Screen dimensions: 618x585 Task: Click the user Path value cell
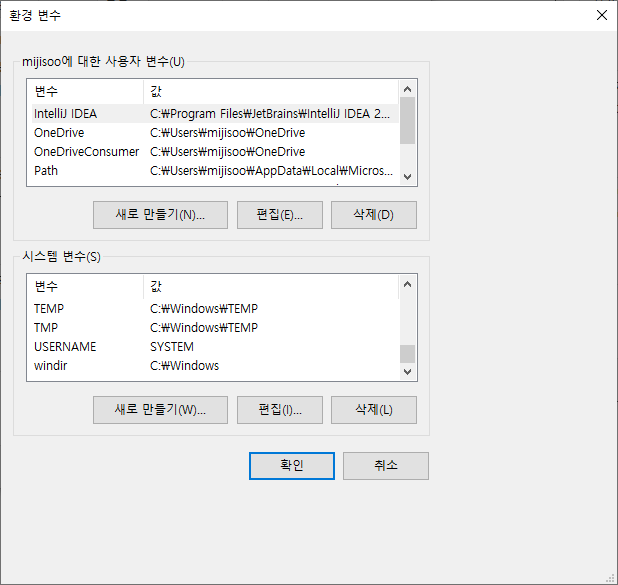click(271, 170)
